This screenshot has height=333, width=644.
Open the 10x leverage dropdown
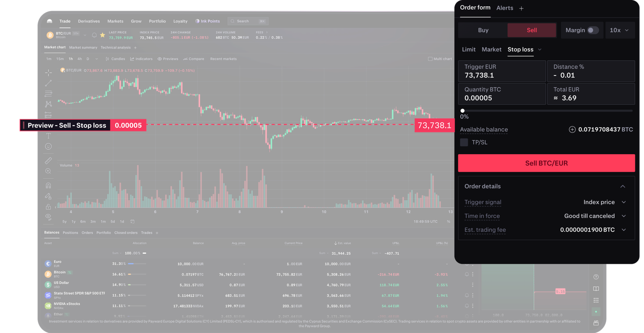(619, 30)
